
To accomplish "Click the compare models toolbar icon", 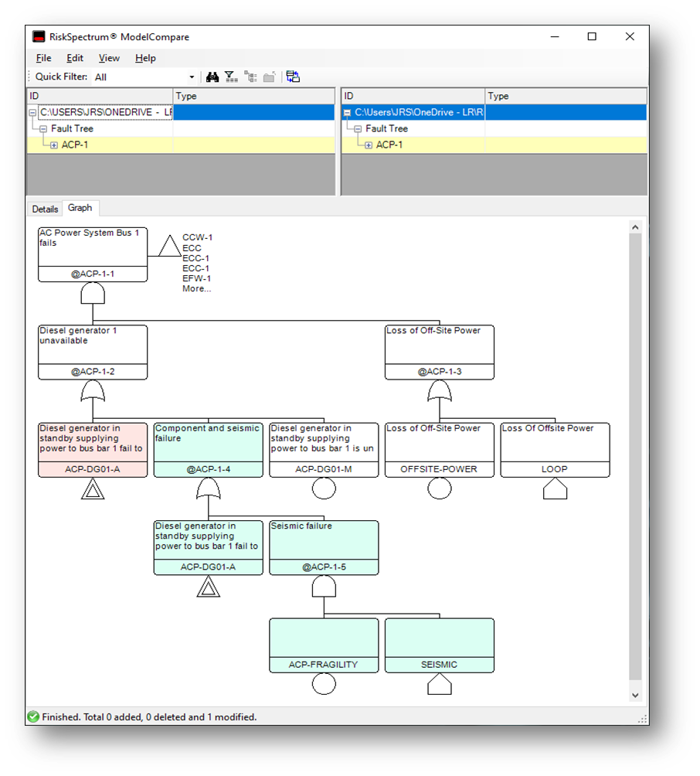I will [293, 77].
